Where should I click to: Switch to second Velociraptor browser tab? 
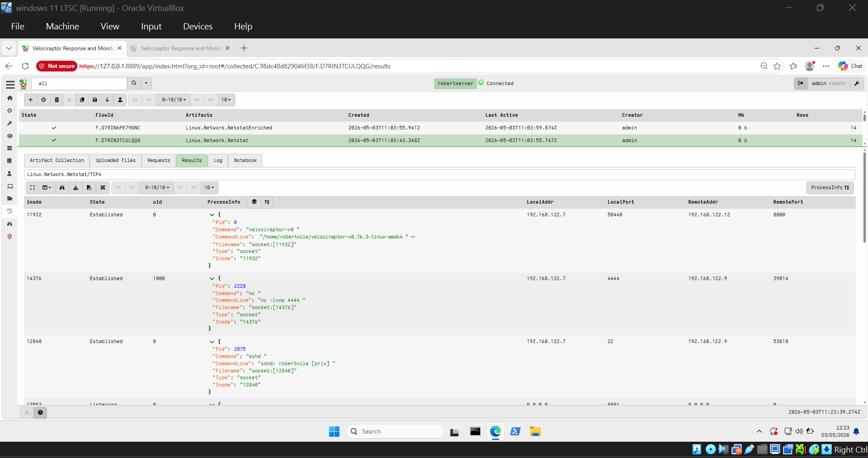179,48
